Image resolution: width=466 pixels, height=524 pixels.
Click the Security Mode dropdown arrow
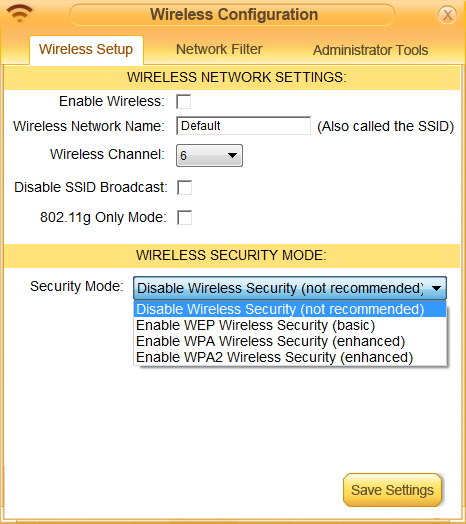[x=436, y=288]
